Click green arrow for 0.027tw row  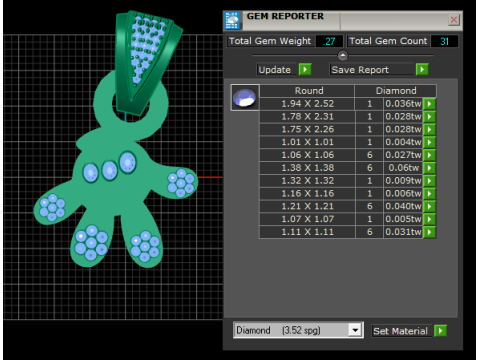coord(429,155)
